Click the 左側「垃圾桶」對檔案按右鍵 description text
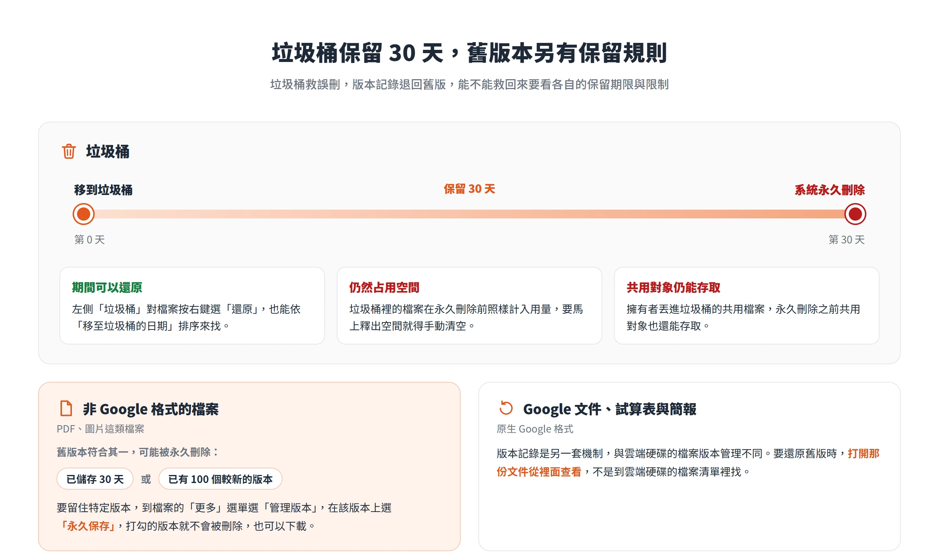The image size is (939, 560). tap(186, 317)
